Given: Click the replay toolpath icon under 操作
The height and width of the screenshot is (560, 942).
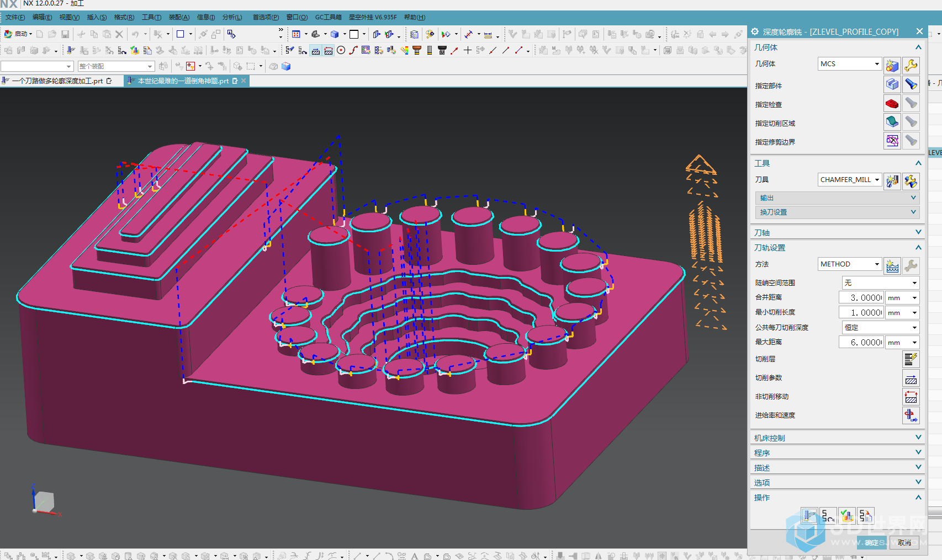Looking at the screenshot, I should (828, 516).
